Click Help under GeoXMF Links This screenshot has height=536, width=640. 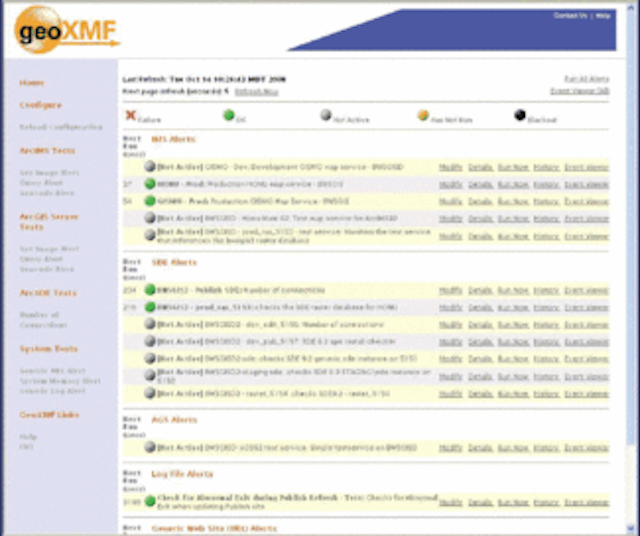pos(28,437)
